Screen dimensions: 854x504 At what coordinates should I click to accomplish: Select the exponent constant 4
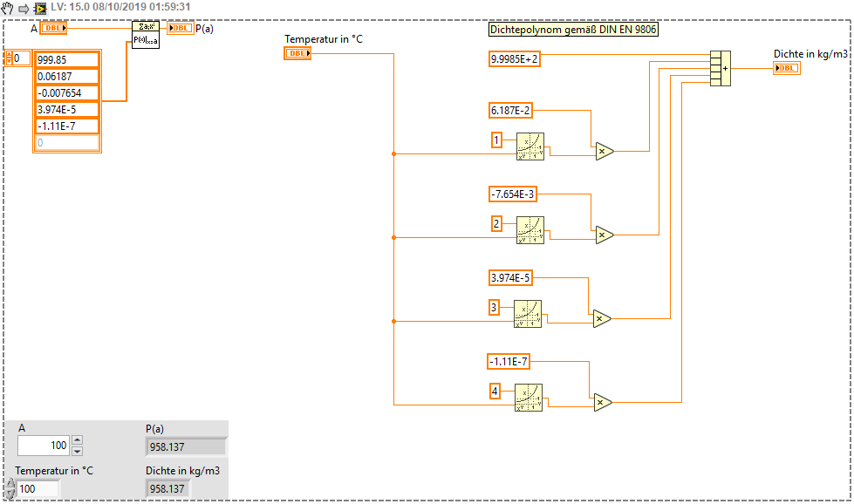tap(495, 391)
